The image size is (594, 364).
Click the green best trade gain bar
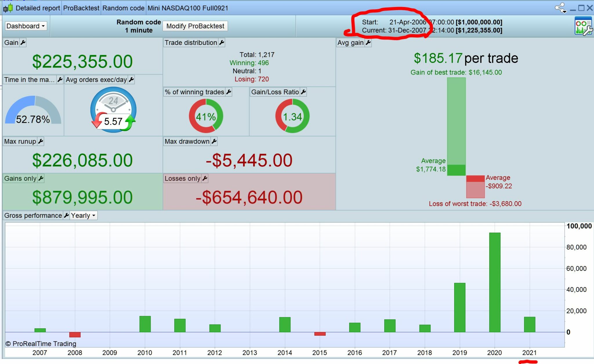coord(456,121)
